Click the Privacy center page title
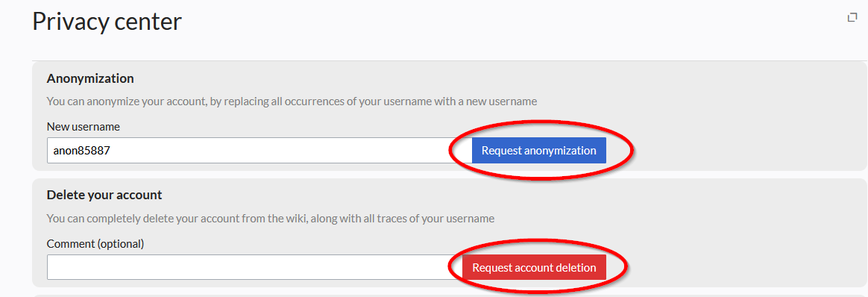 click(107, 22)
